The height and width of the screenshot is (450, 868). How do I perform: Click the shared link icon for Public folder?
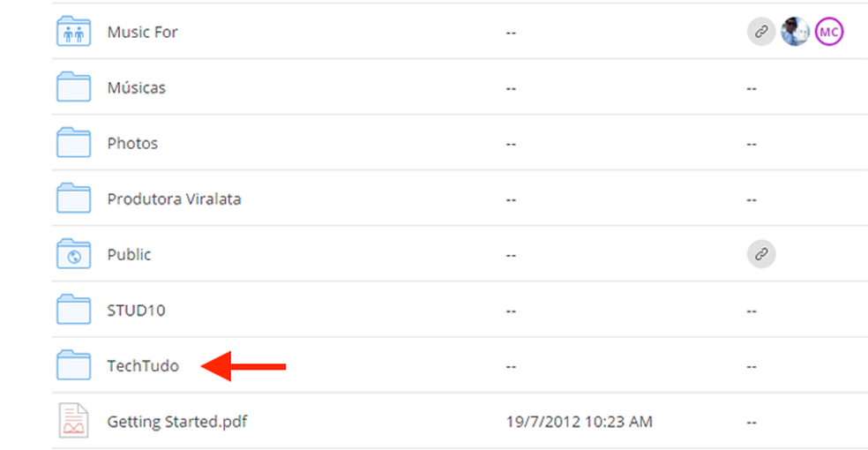coord(761,254)
